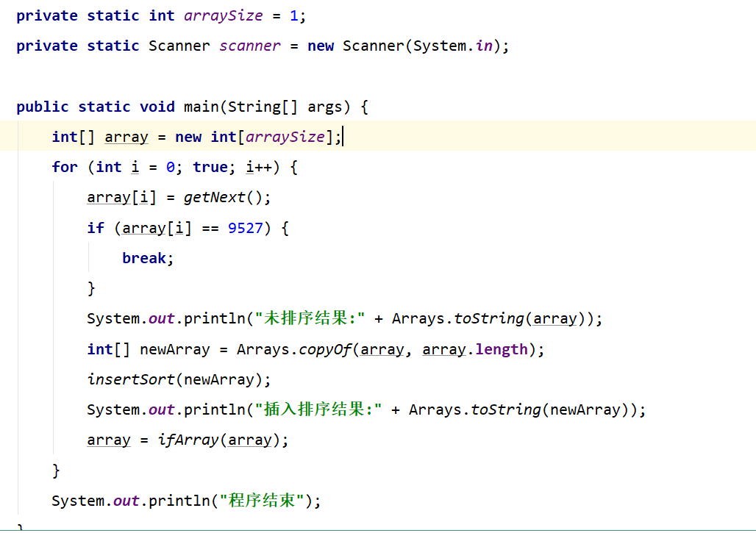Click 'int i = 0' initializer in the for loop
The height and width of the screenshot is (533, 756).
[135, 167]
